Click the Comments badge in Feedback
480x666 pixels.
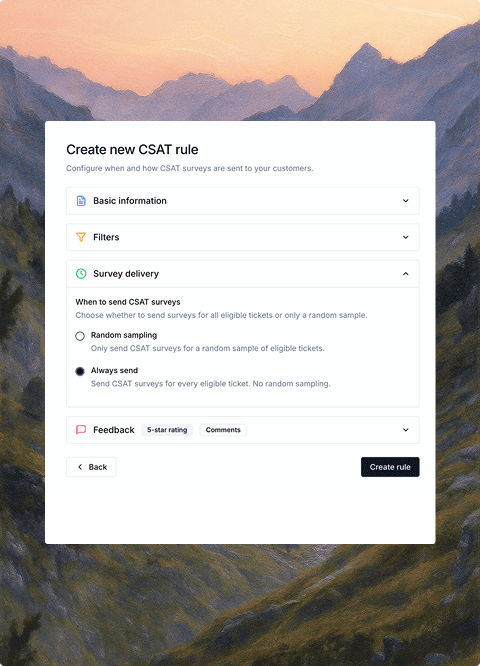click(x=223, y=430)
